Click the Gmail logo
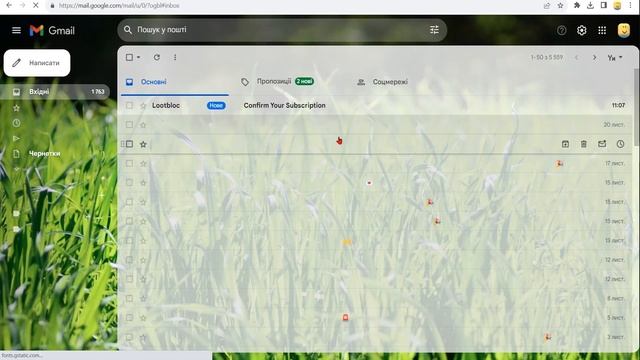Screen dimensions: 640x360 [52, 30]
